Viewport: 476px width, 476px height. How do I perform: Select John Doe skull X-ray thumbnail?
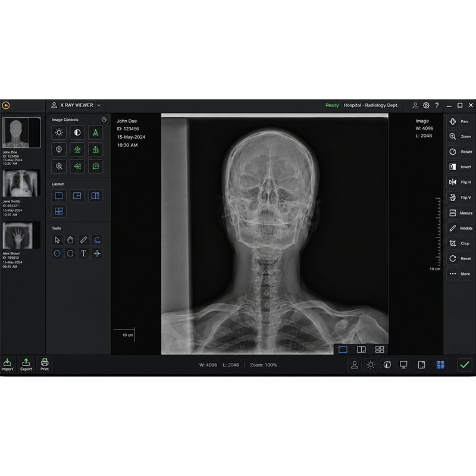point(21,133)
